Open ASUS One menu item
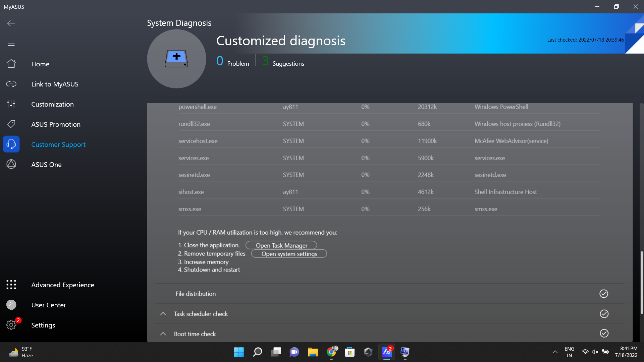Image resolution: width=644 pixels, height=362 pixels. (x=46, y=165)
